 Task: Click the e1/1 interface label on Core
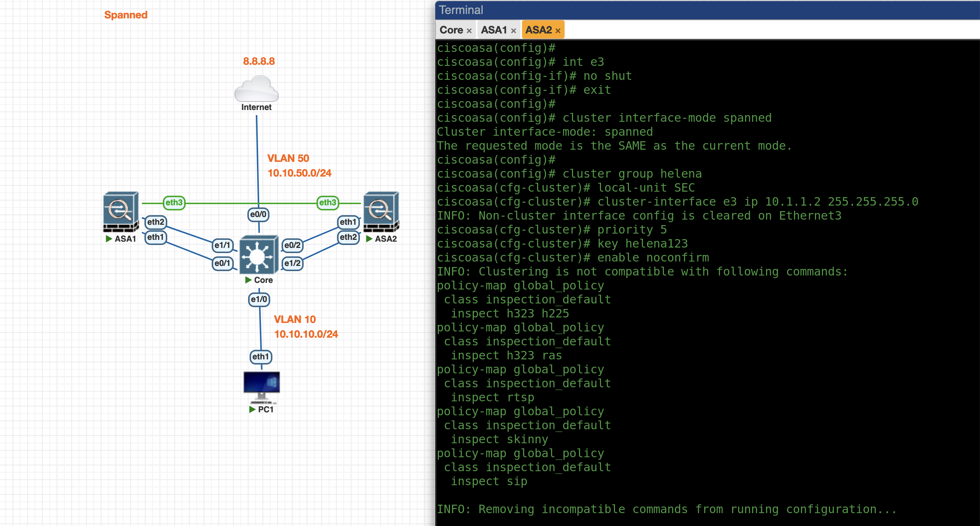pos(222,245)
